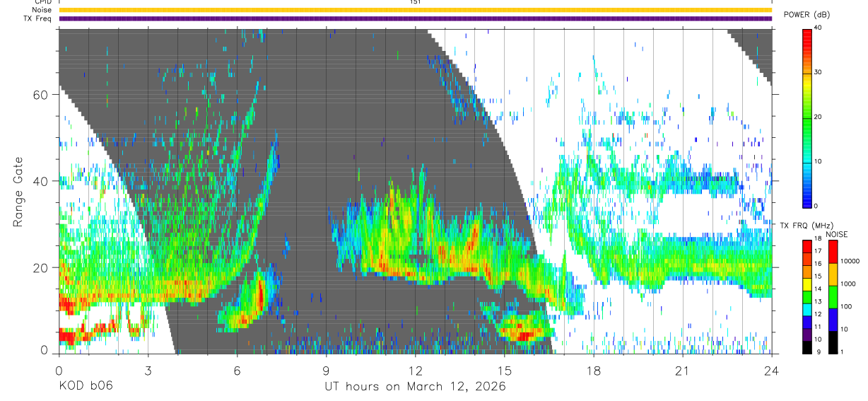Click the "21" tick on the UT hours axis
868x401 pixels.
click(683, 370)
